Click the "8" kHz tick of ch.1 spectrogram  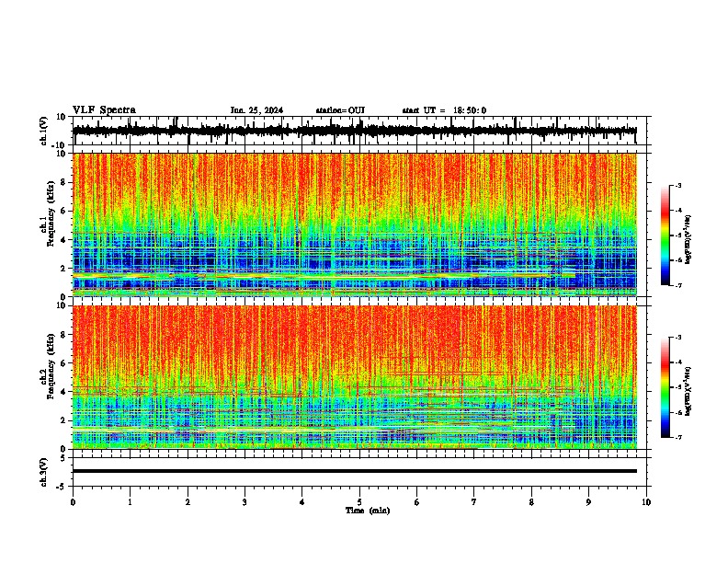tap(63, 182)
